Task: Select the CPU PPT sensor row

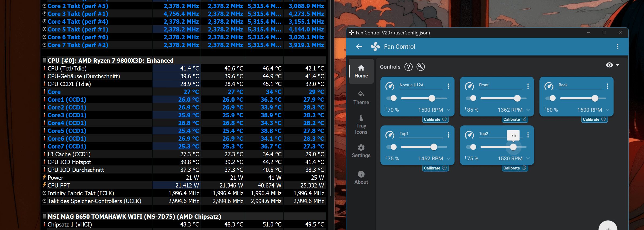Action: tap(183, 185)
